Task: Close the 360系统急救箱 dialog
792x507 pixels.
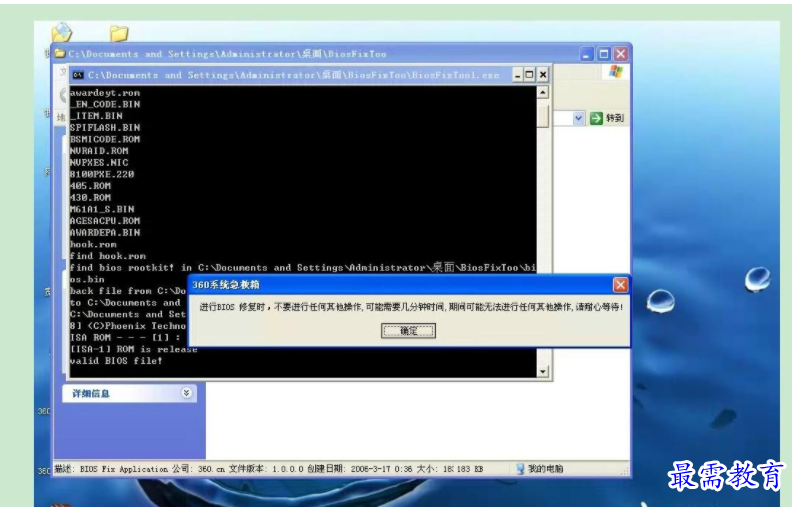Action: click(x=620, y=285)
